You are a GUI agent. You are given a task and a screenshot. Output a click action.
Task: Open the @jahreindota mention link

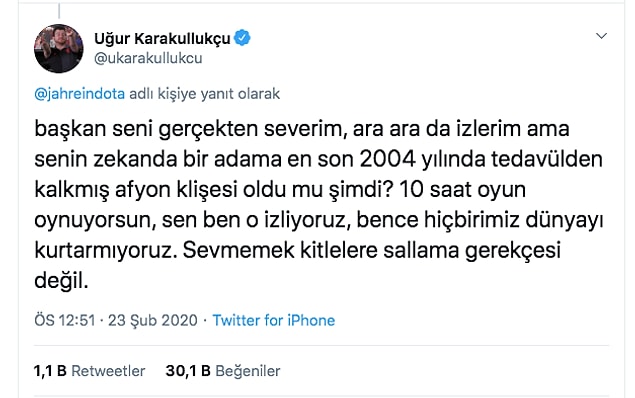click(80, 94)
